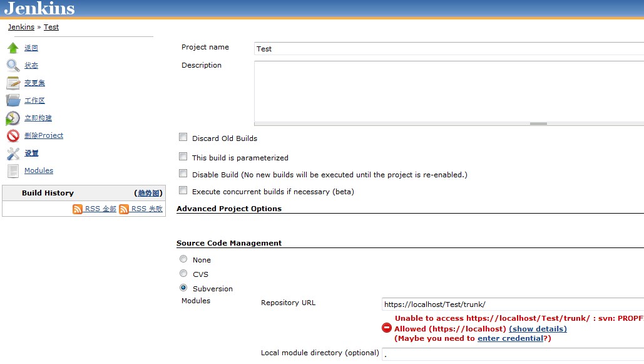Click the folder workspace icon

coord(13,100)
